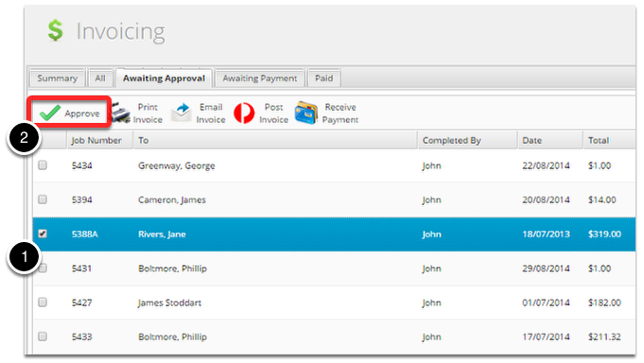The image size is (644, 363).
Task: Click job number 5431
Action: 81,268
